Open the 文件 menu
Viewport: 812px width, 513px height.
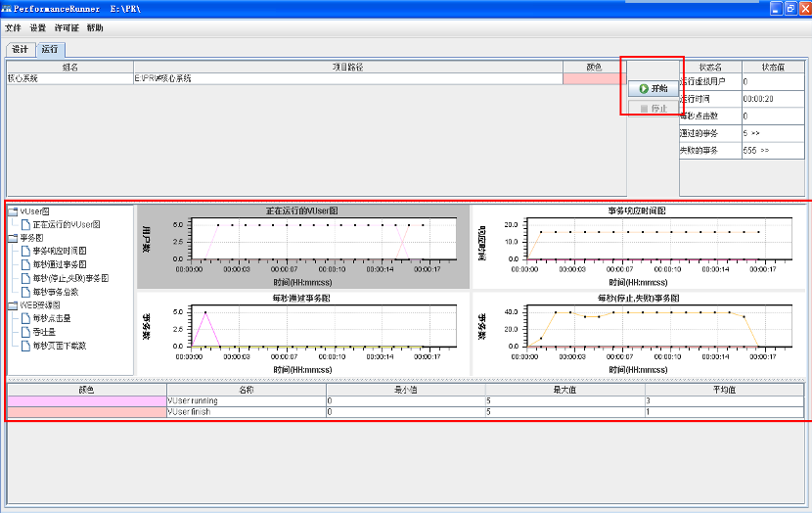[x=13, y=28]
